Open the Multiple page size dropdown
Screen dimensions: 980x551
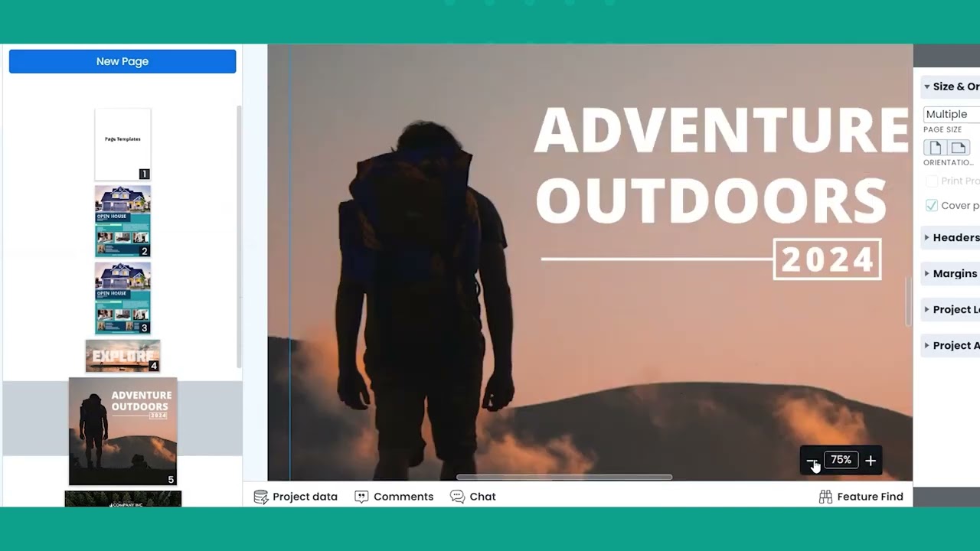pos(952,114)
